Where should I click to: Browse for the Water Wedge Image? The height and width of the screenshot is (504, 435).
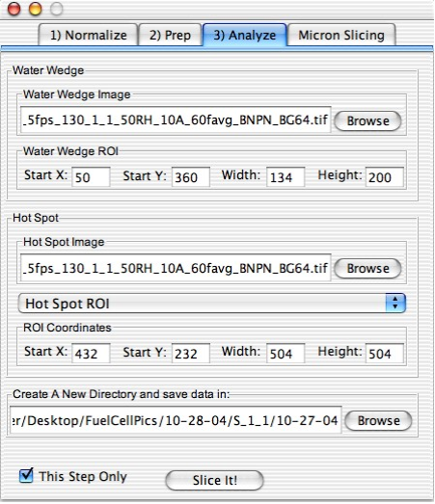click(367, 120)
